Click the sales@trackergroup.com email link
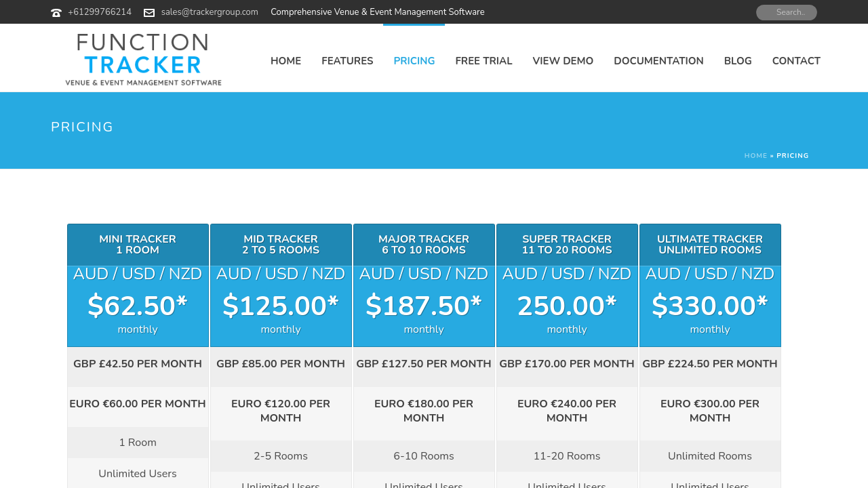The height and width of the screenshot is (488, 868). tap(210, 12)
